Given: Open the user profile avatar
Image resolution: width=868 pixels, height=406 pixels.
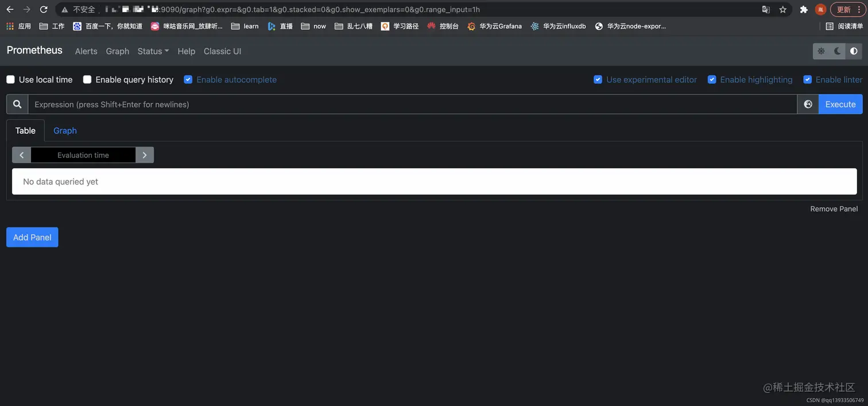Looking at the screenshot, I should tap(820, 10).
